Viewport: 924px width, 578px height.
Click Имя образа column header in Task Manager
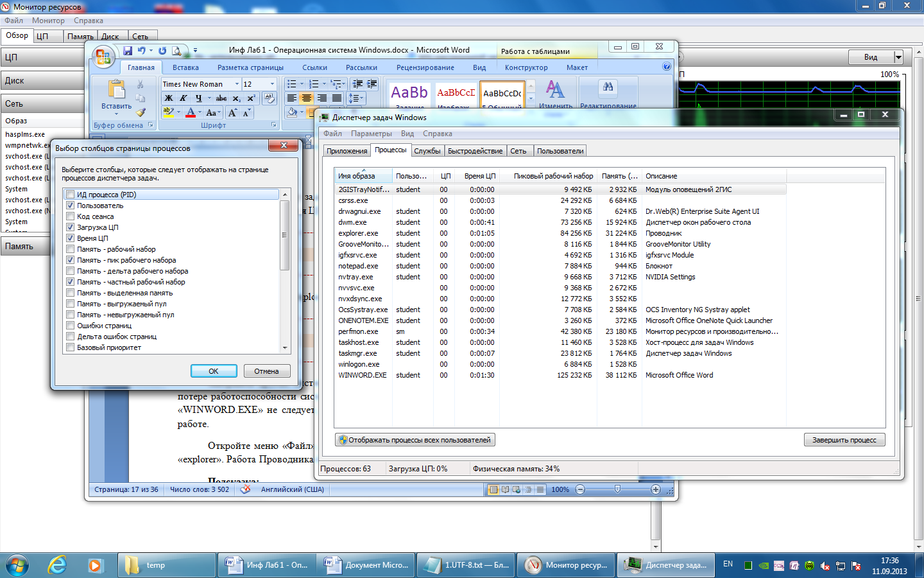[363, 176]
